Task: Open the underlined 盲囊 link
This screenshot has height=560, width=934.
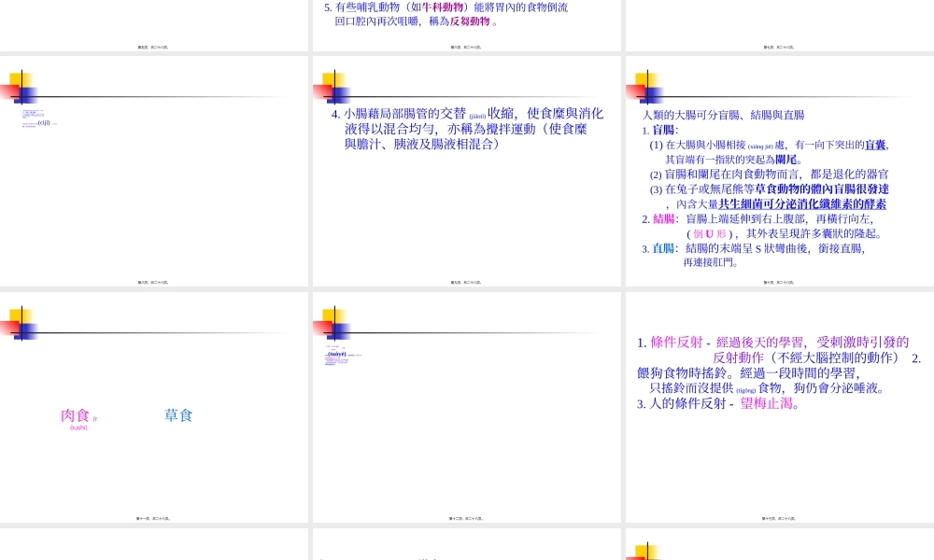Action: [x=876, y=147]
